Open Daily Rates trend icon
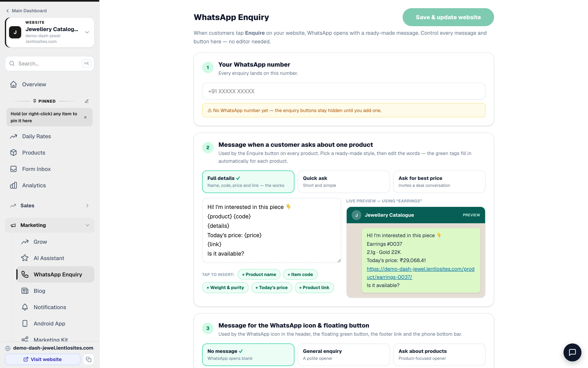The height and width of the screenshot is (368, 588). [13, 136]
